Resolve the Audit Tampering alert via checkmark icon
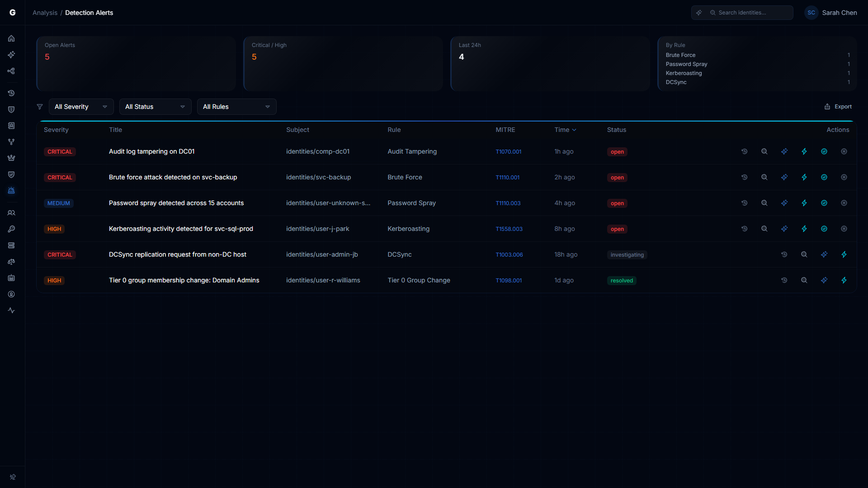The image size is (868, 488). pyautogui.click(x=824, y=151)
